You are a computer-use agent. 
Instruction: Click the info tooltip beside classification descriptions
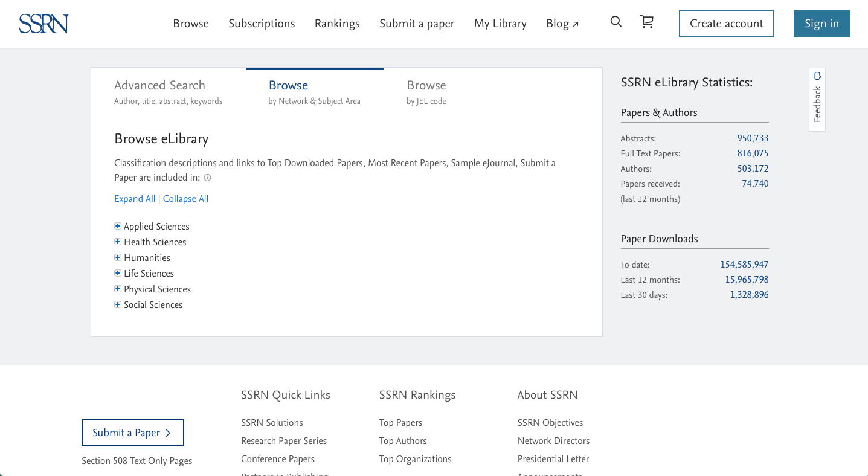click(x=207, y=178)
